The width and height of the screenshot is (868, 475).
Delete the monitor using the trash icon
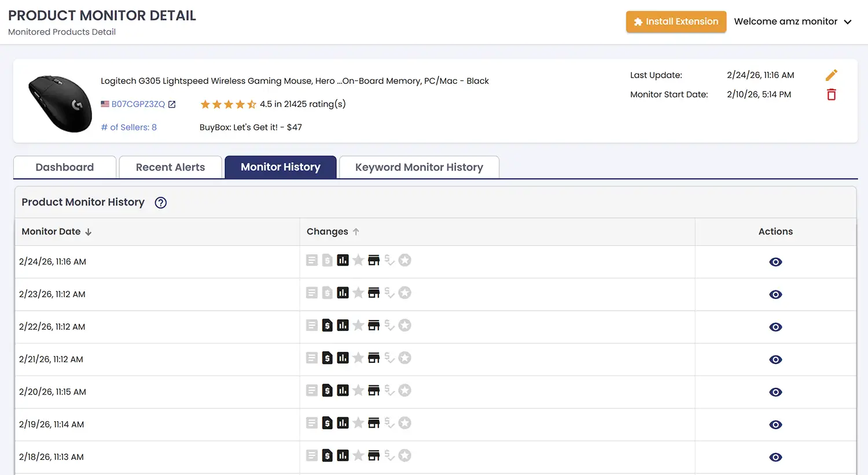click(x=832, y=94)
